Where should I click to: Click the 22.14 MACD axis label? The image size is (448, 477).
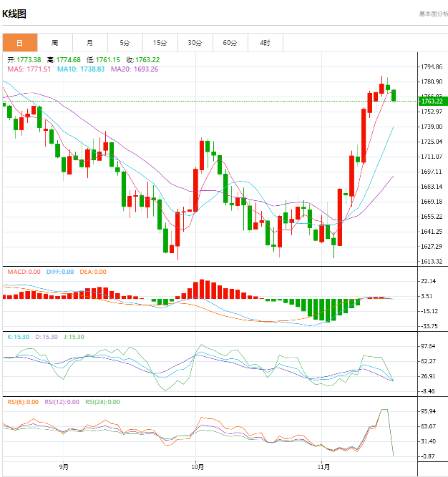(x=429, y=281)
